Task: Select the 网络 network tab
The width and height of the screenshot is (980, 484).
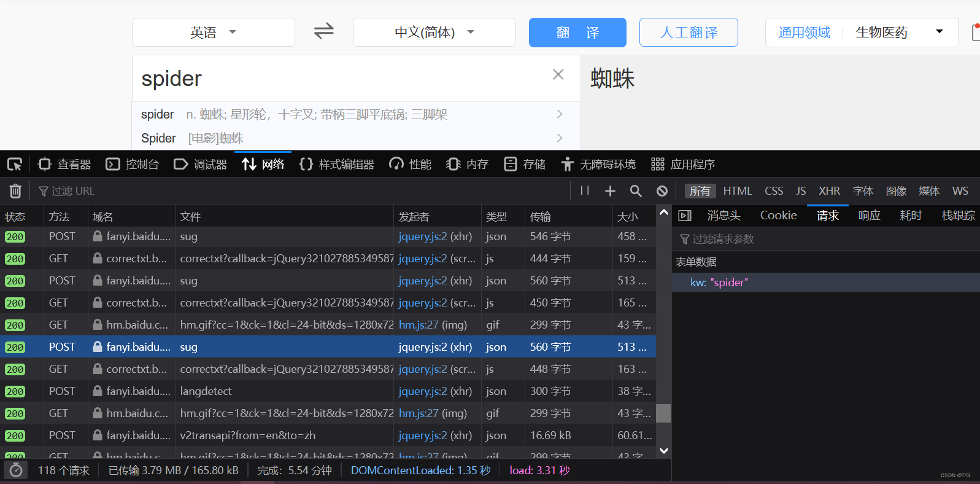Action: pos(263,164)
